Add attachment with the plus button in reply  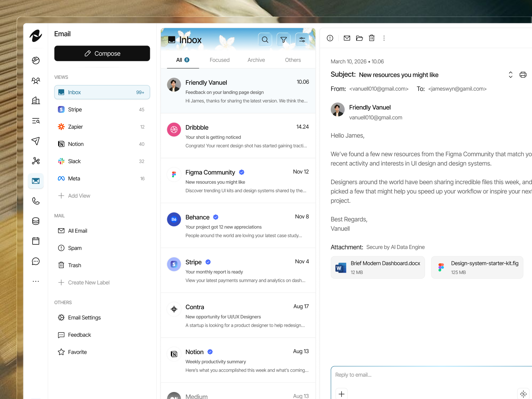coord(341,394)
